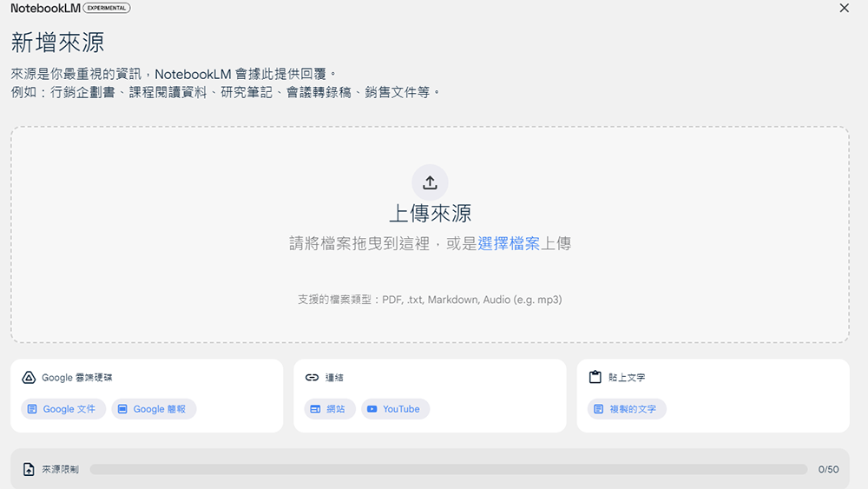The width and height of the screenshot is (868, 489).
Task: Click the file drop zone area
Action: click(x=431, y=235)
